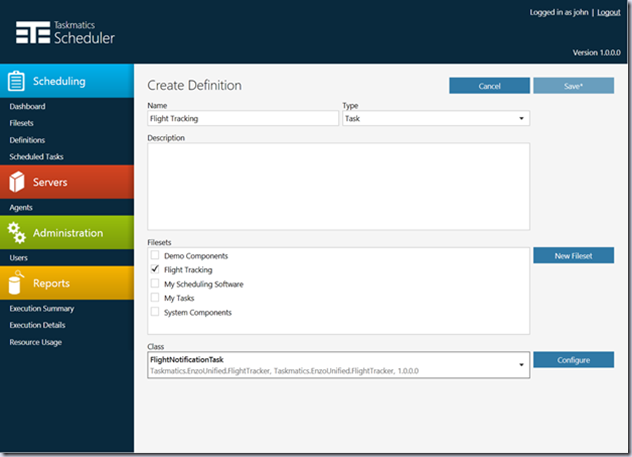The height and width of the screenshot is (457, 632).
Task: Go to Dashboard in sidebar
Action: coord(27,106)
